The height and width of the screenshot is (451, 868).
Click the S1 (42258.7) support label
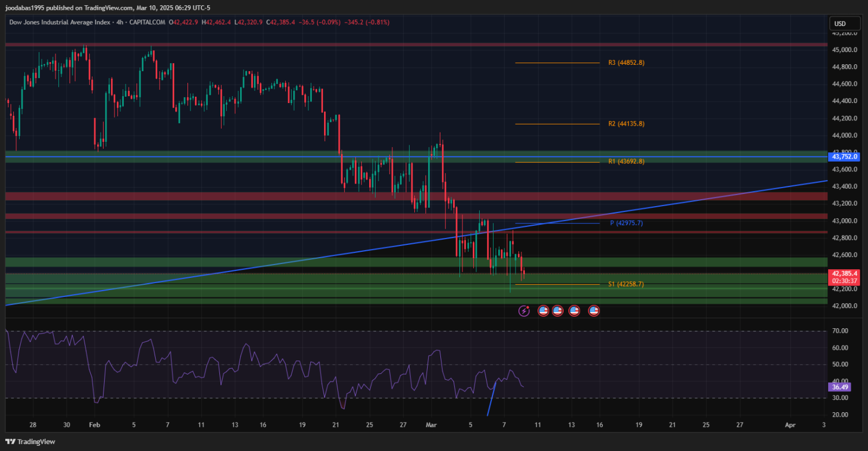click(x=626, y=284)
